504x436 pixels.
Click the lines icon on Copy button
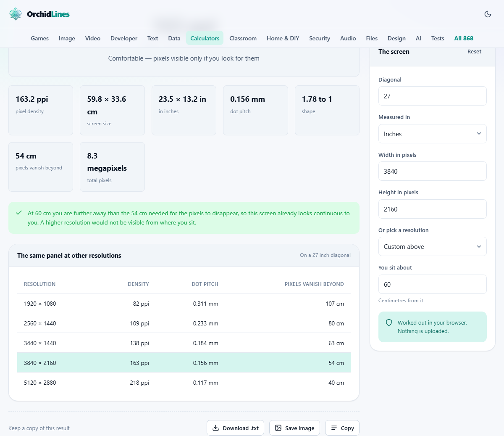coord(334,428)
